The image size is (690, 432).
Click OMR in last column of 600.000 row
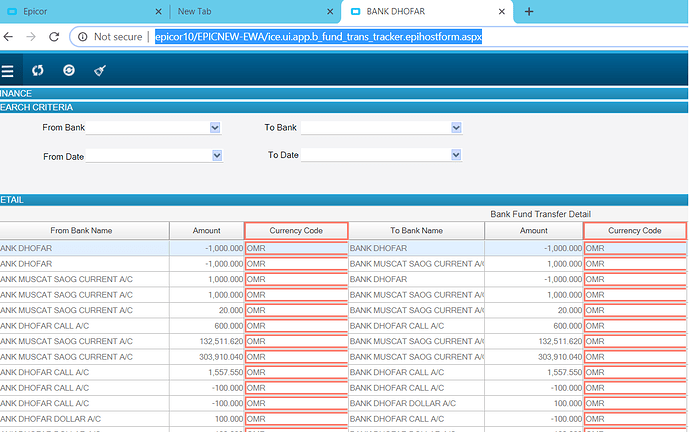pyautogui.click(x=635, y=326)
